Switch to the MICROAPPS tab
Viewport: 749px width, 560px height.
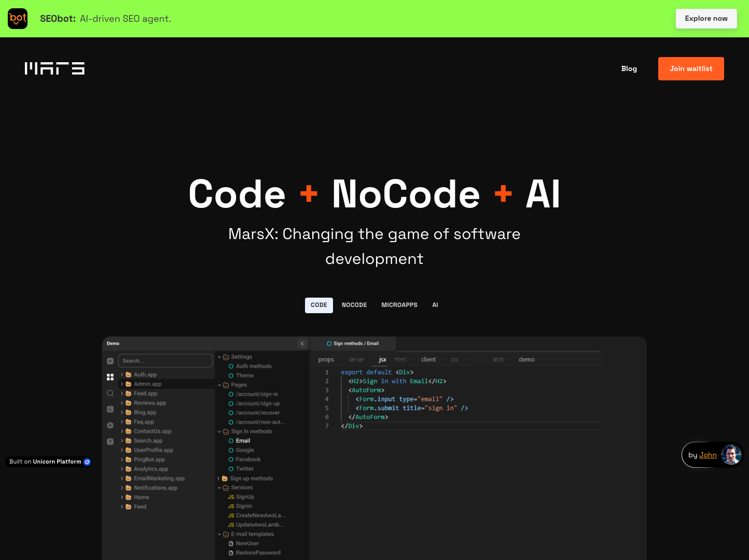(x=399, y=305)
